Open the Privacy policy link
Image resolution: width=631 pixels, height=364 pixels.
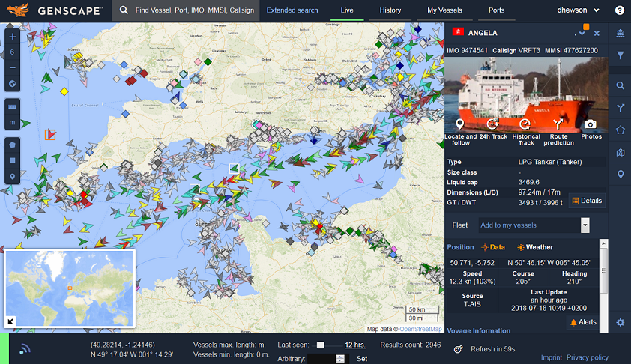point(587,357)
